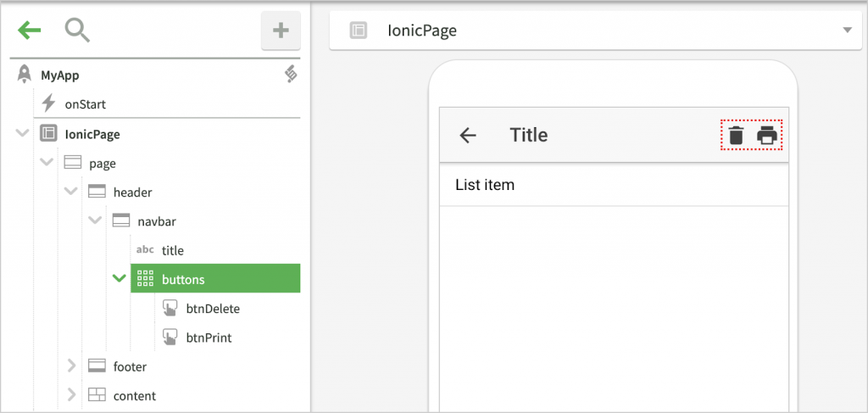Click the icon at MyApp row's right
Image resolution: width=868 pixels, height=413 pixels.
coord(291,75)
